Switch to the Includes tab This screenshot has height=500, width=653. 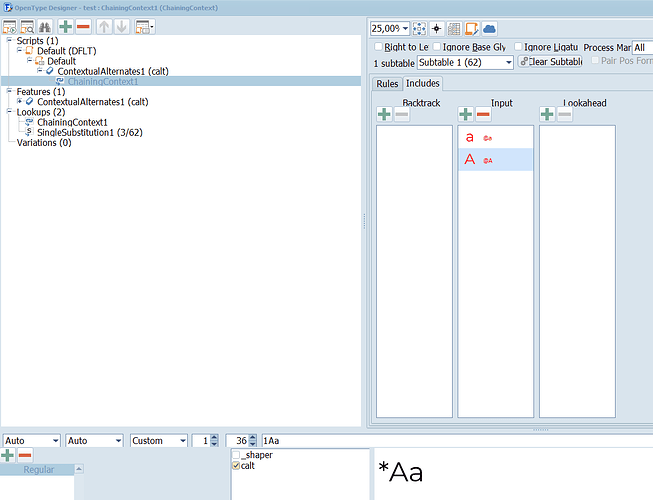[x=423, y=83]
